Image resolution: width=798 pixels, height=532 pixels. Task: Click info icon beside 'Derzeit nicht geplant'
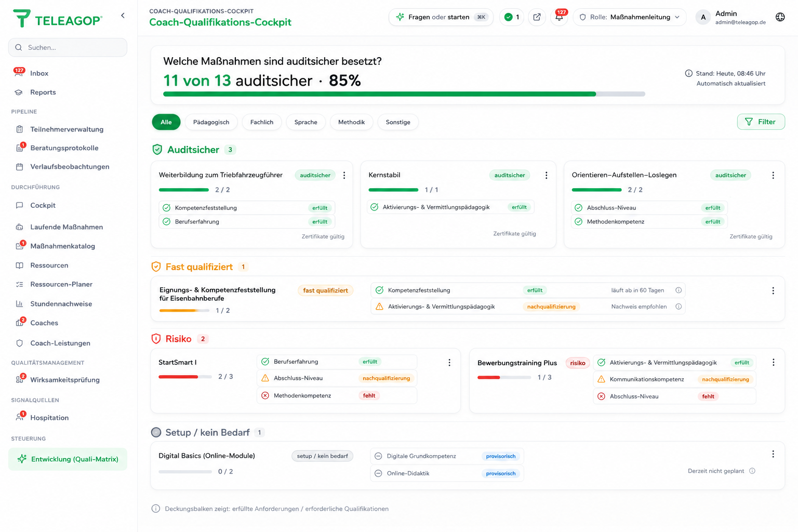pyautogui.click(x=752, y=471)
